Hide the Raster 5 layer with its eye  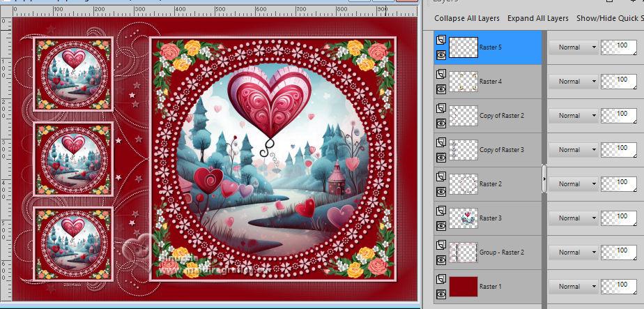[x=441, y=54]
